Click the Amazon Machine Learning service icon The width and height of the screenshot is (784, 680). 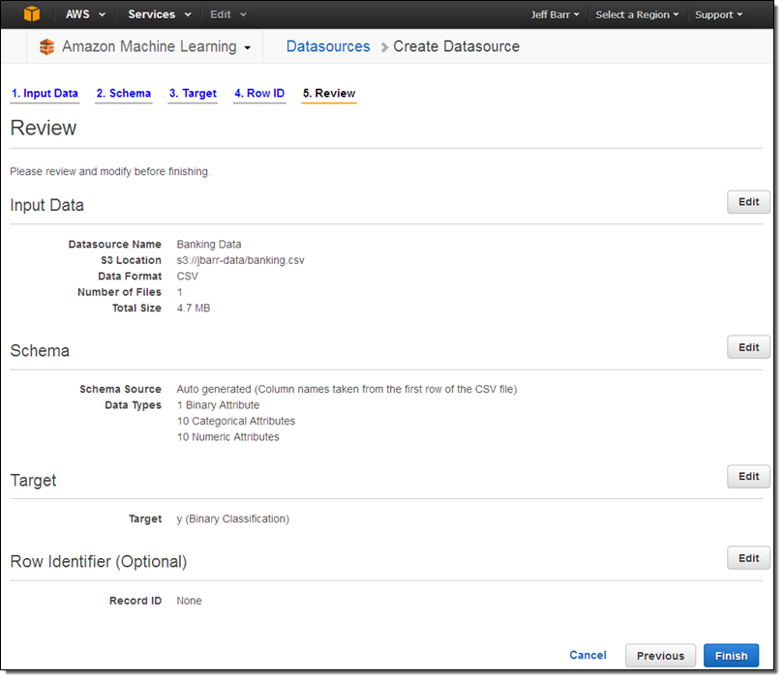[46, 47]
